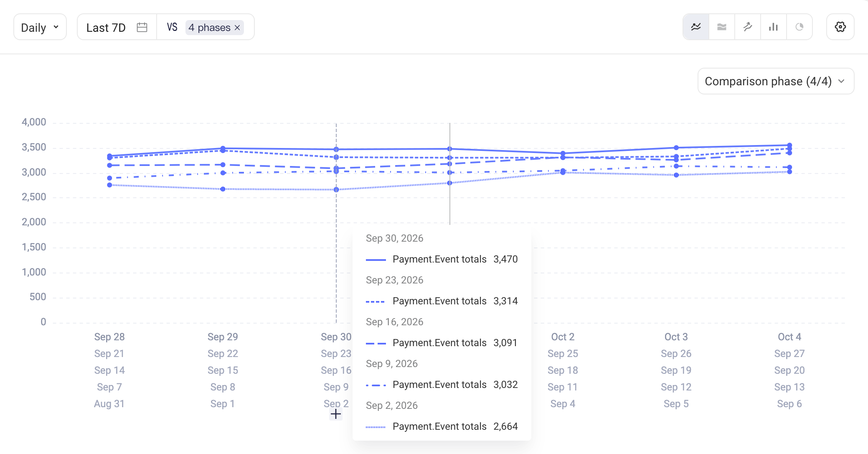Click the Sep 28 data point on solid line

coord(109,156)
